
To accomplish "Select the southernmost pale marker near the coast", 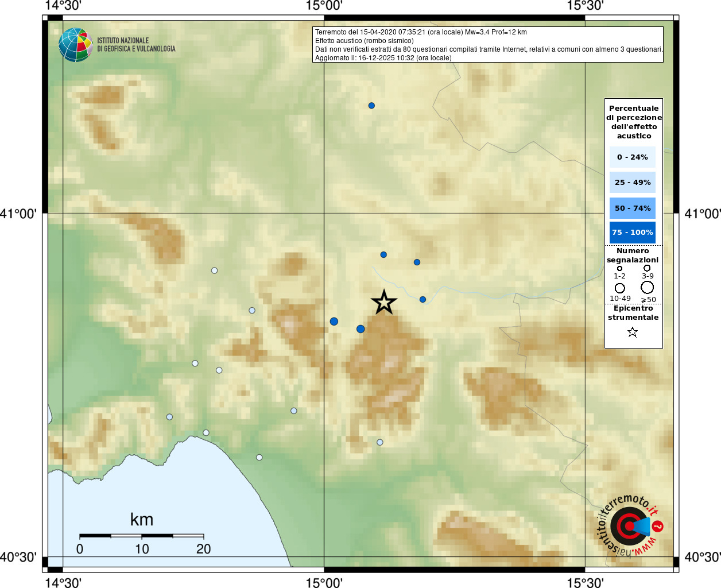I will point(259,458).
